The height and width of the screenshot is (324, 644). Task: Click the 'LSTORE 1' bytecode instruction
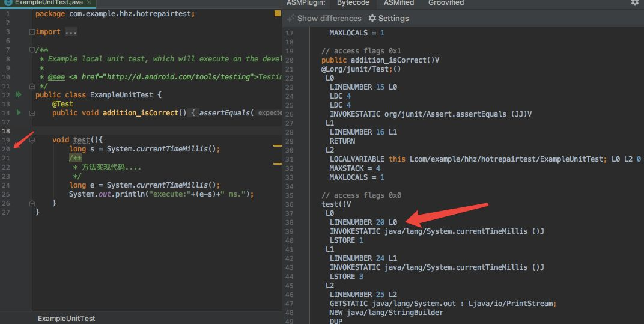click(x=346, y=240)
